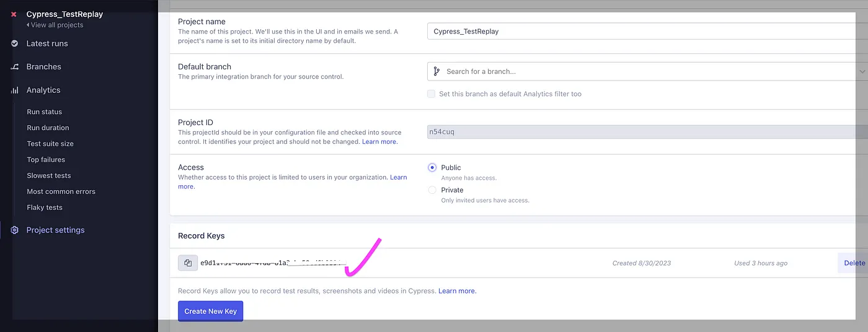The height and width of the screenshot is (332, 868).
Task: Click the Project settings gear icon
Action: click(14, 230)
